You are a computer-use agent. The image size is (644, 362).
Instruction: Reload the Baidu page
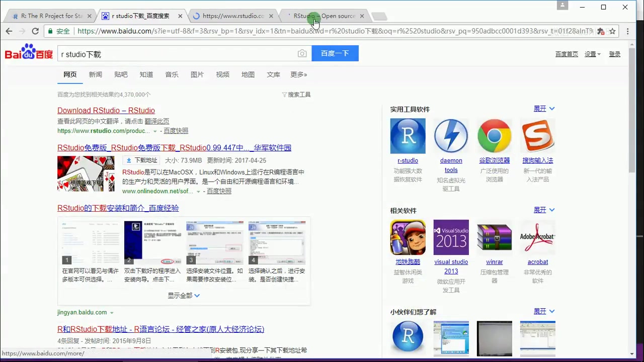[35, 31]
